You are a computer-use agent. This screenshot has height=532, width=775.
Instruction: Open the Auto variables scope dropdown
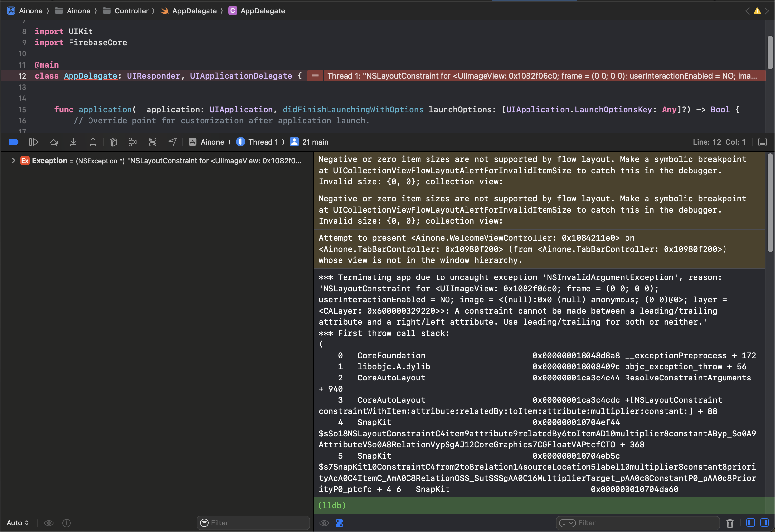pyautogui.click(x=17, y=523)
